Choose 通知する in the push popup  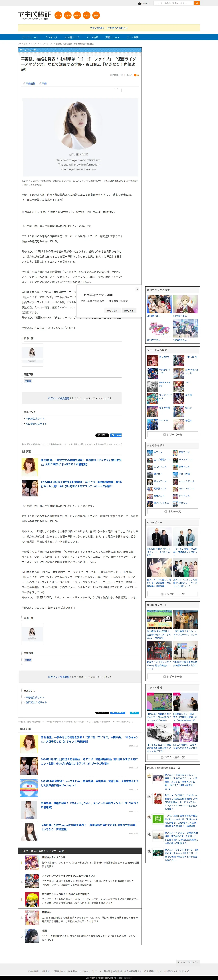click(x=129, y=311)
